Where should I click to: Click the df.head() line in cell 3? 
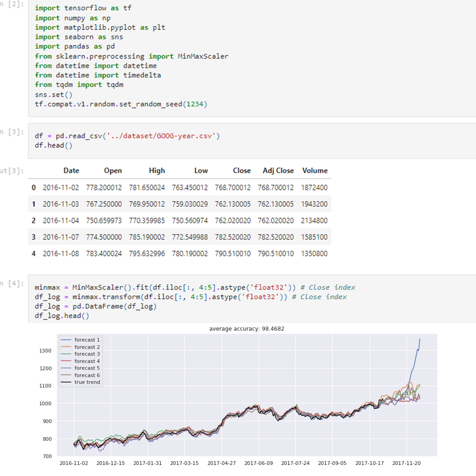(x=53, y=145)
